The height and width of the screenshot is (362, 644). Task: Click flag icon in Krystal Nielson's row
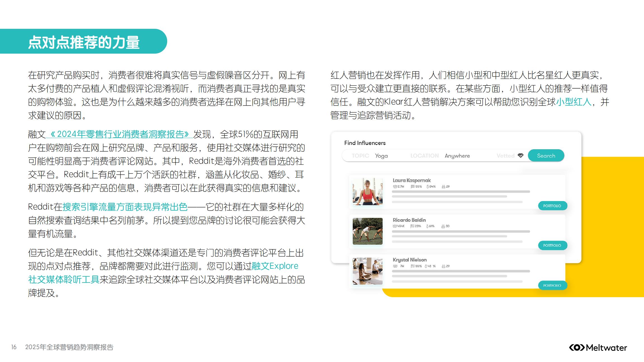click(413, 266)
